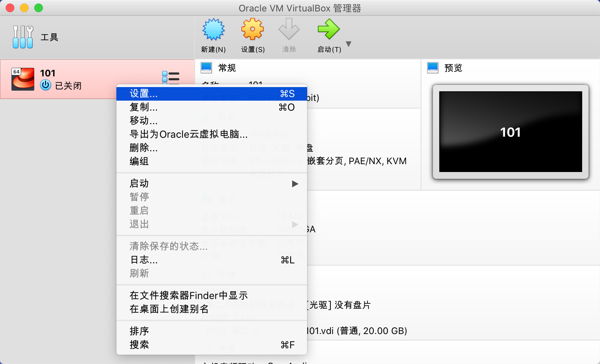Open Settings (设置) gear toolbar icon

click(252, 29)
